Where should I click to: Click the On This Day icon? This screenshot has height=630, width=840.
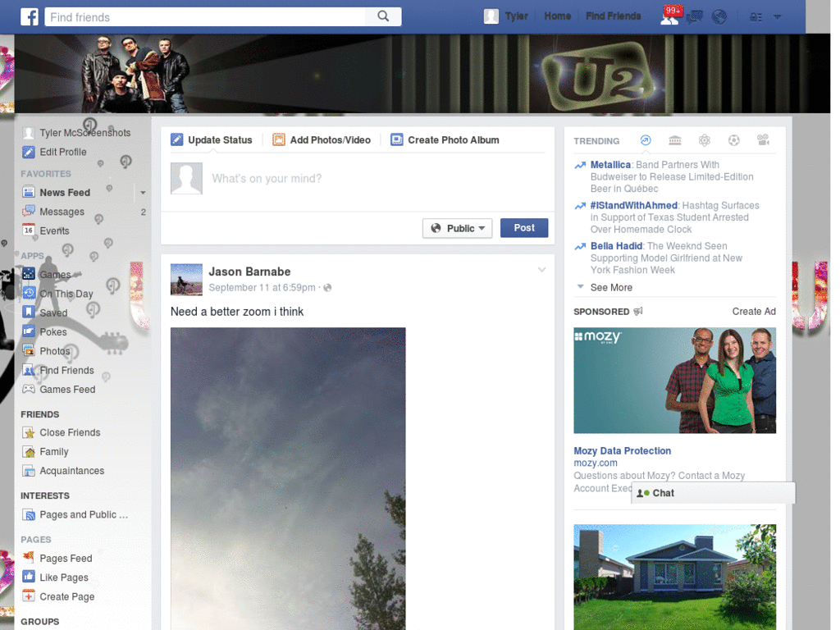tap(29, 294)
